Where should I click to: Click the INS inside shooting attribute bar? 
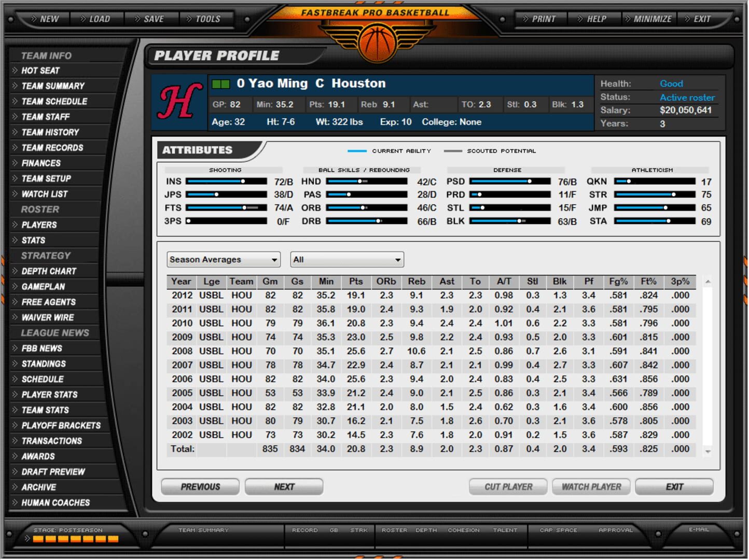(226, 181)
